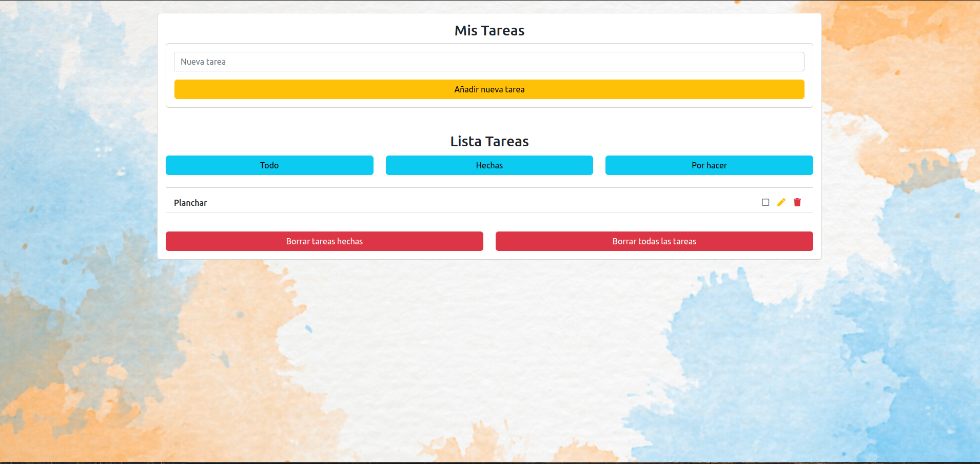Image resolution: width=980 pixels, height=464 pixels.
Task: Check the completion box in the task row
Action: pyautogui.click(x=765, y=202)
